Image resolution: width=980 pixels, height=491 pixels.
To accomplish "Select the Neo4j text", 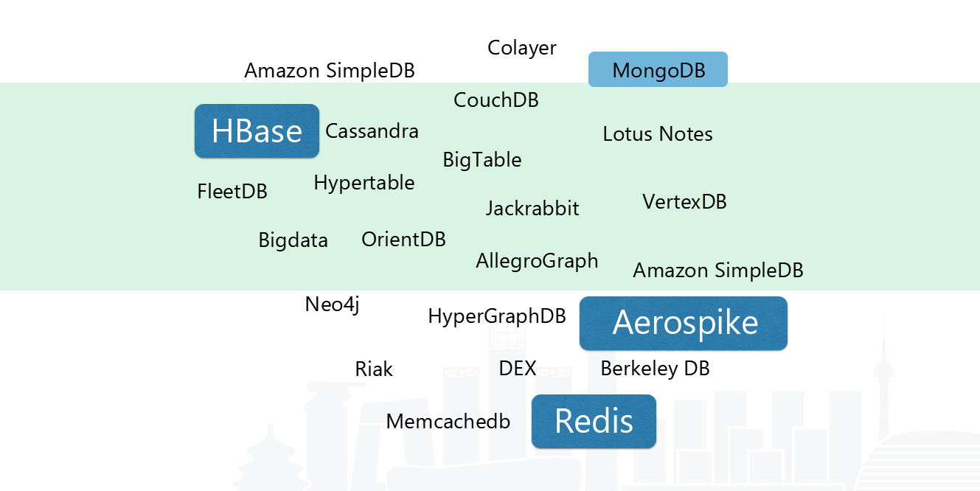I will coord(332,304).
